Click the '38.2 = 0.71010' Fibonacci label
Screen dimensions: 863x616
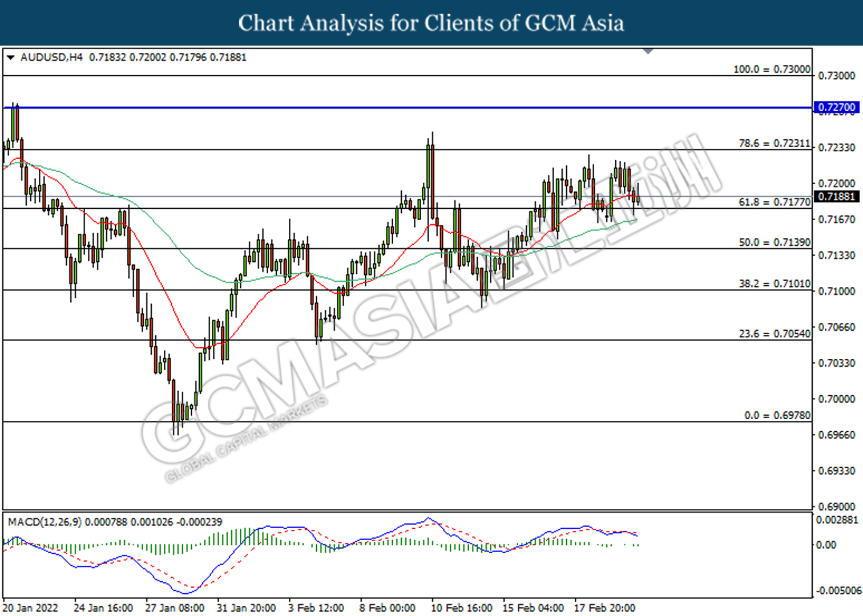pos(775,283)
